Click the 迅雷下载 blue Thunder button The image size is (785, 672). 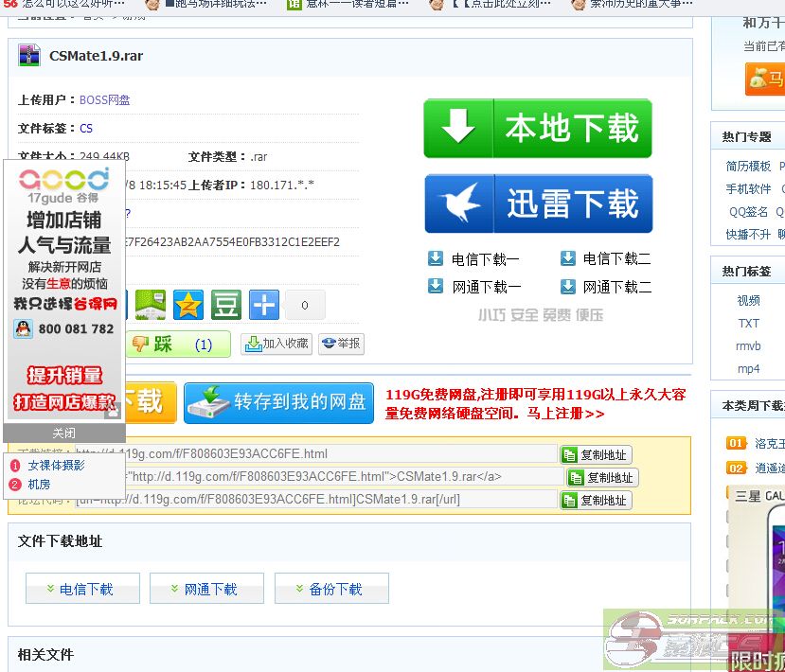538,203
